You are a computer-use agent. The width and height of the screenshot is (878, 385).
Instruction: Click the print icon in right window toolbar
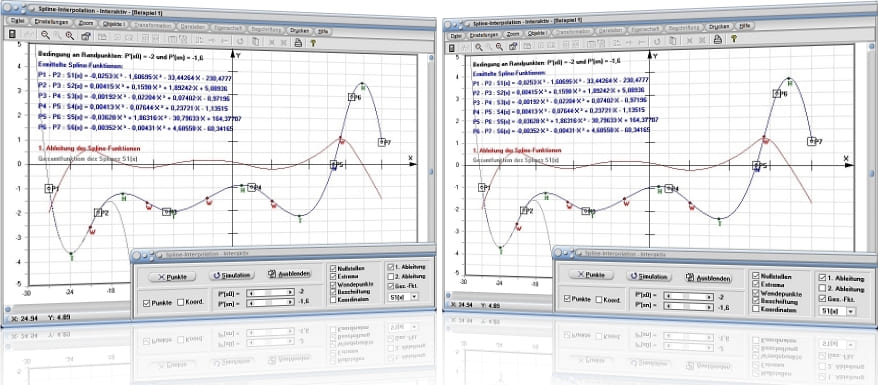coord(717,39)
